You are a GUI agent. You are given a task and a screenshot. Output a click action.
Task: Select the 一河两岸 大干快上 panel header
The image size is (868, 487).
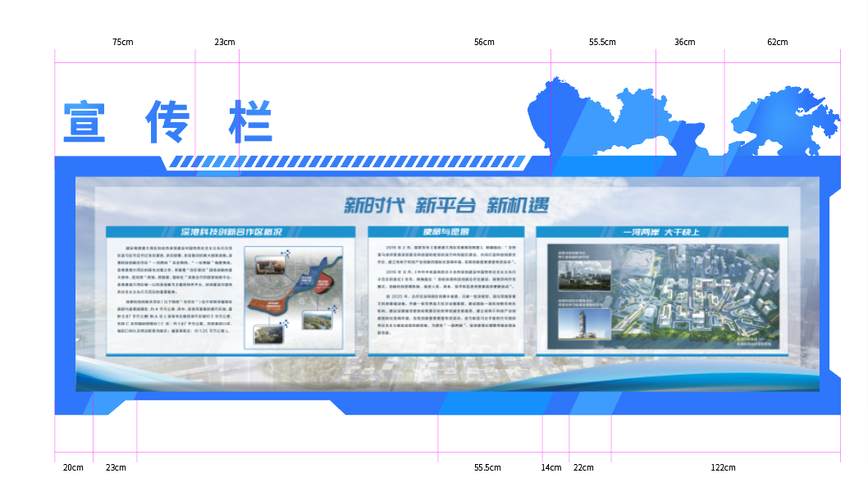[661, 232]
